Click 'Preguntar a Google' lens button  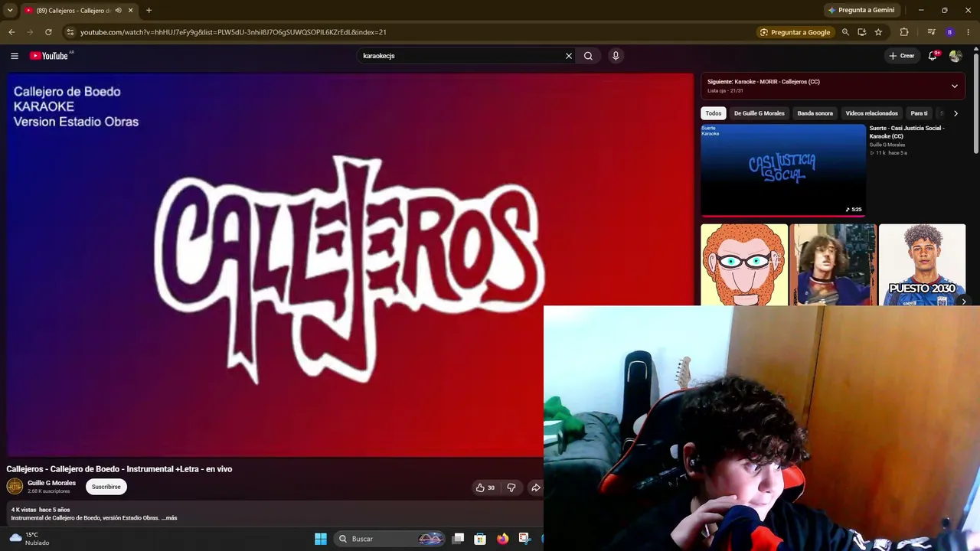click(x=795, y=32)
